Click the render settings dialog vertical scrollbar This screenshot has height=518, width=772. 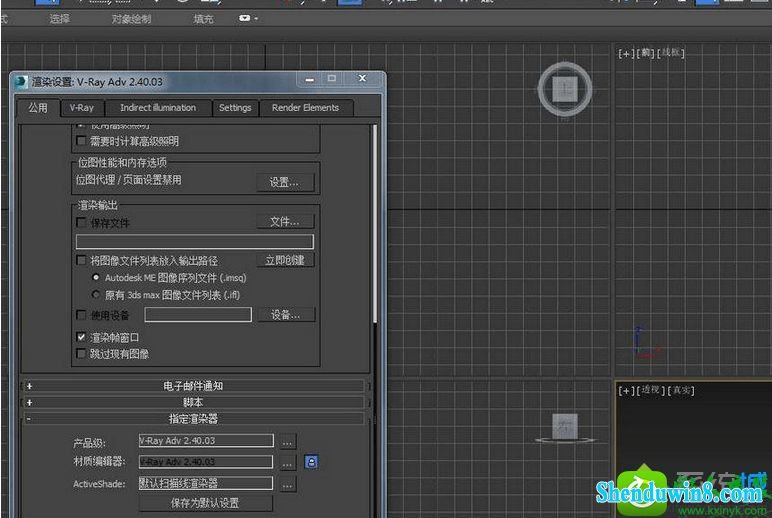click(375, 224)
